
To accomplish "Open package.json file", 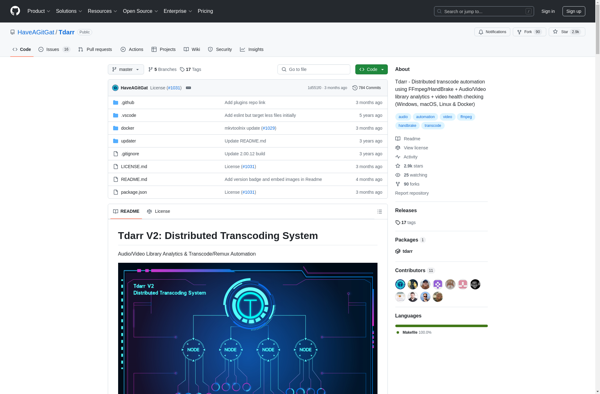I will tap(134, 192).
